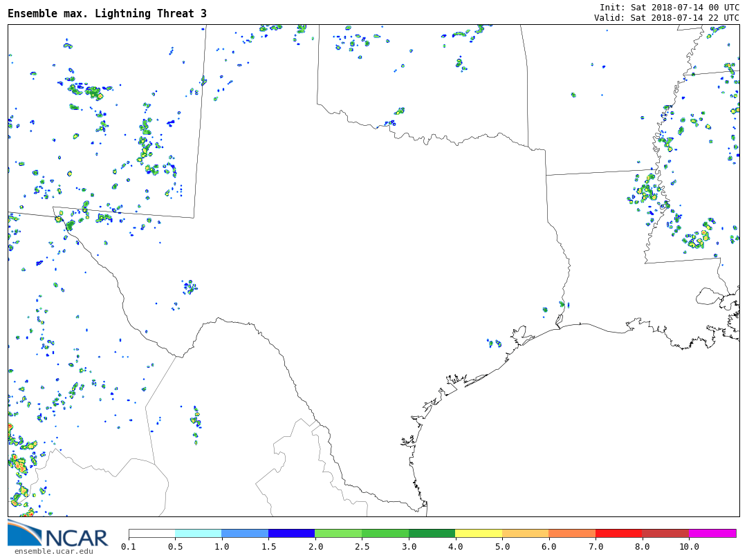The height and width of the screenshot is (560, 747).
Task: Select the white 0.1 colorbar segment
Action: coord(152,533)
